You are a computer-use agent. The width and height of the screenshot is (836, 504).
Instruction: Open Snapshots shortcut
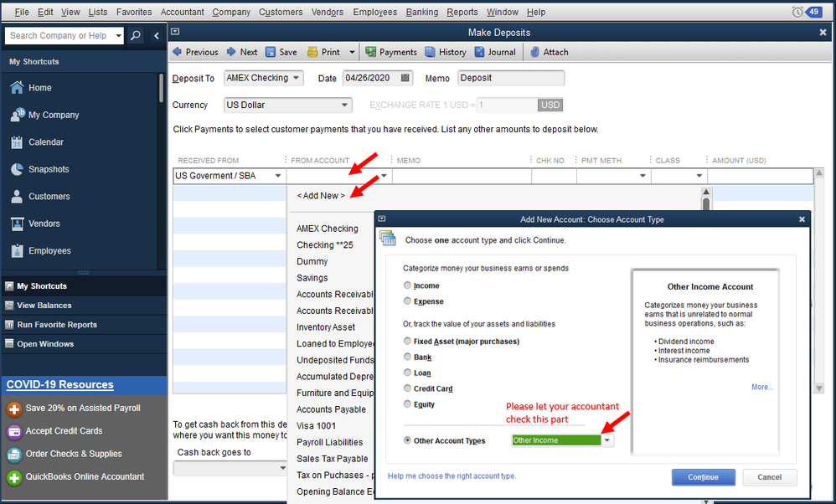pyautogui.click(x=49, y=169)
